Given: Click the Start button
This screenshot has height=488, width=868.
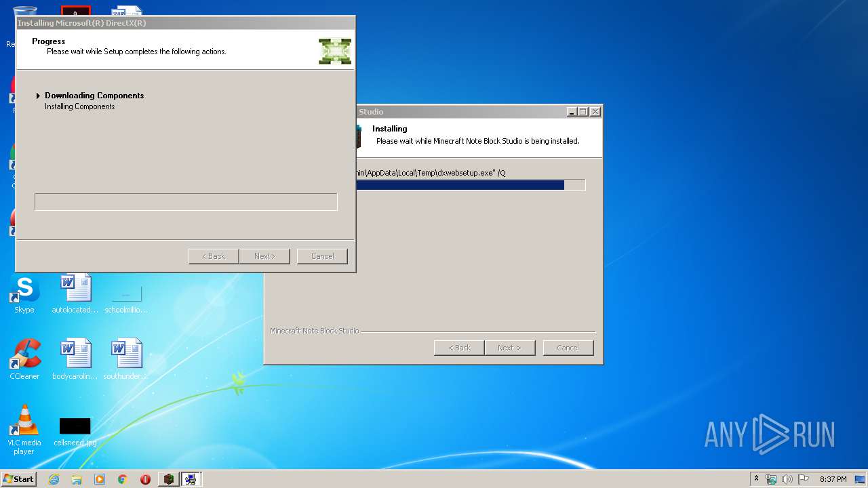Looking at the screenshot, I should [19, 479].
